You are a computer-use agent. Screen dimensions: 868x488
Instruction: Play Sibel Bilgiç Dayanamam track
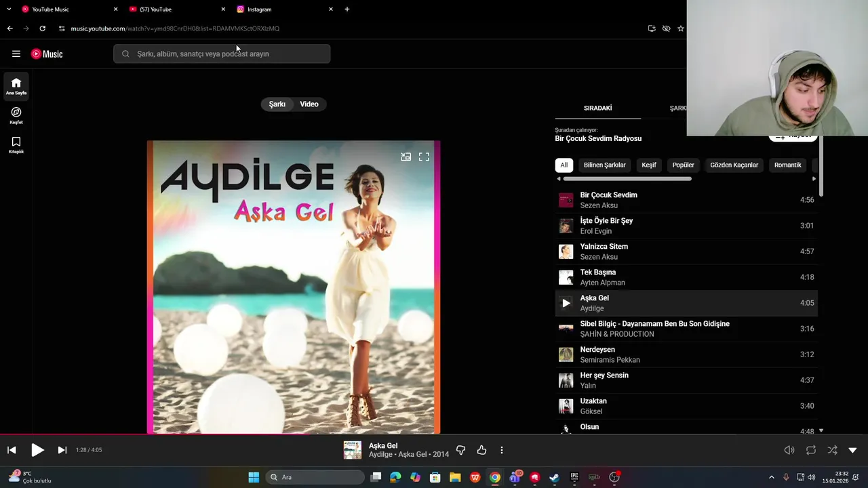[x=686, y=329]
